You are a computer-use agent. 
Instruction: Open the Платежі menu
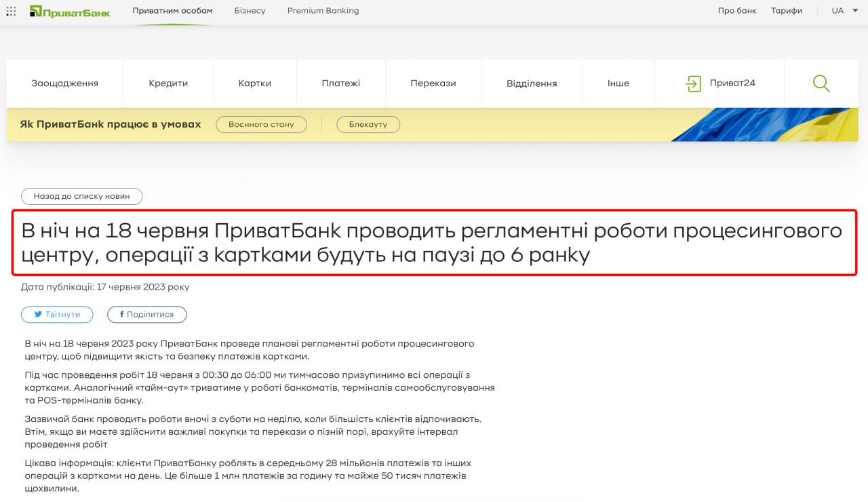coord(340,83)
